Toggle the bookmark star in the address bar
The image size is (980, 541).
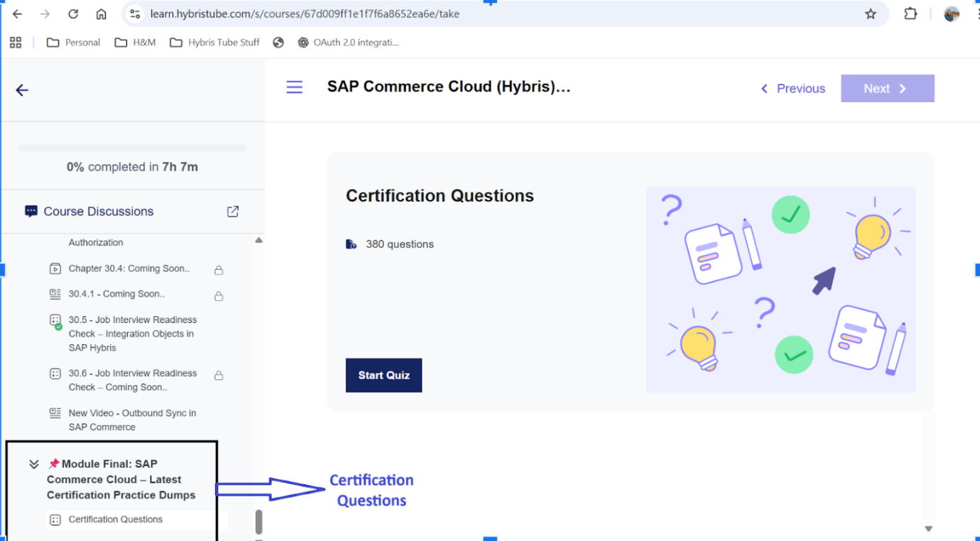pyautogui.click(x=871, y=13)
